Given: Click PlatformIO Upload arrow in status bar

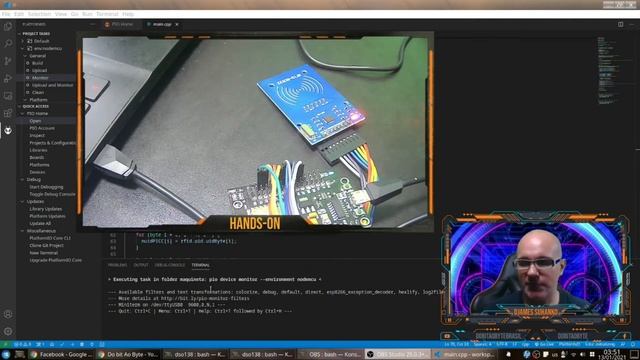Looking at the screenshot, I should 72,344.
